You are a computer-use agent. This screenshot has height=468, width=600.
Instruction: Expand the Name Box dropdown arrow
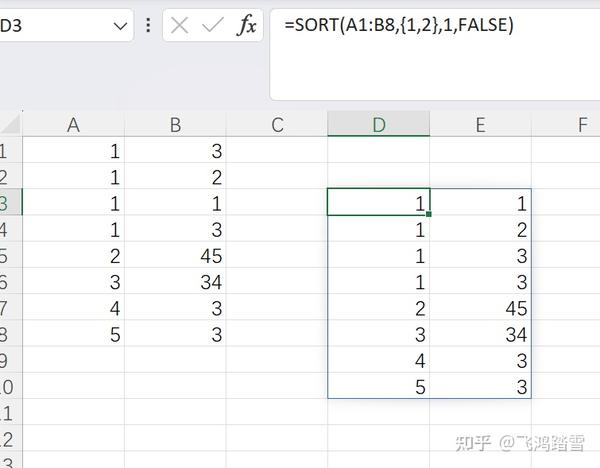tap(121, 26)
